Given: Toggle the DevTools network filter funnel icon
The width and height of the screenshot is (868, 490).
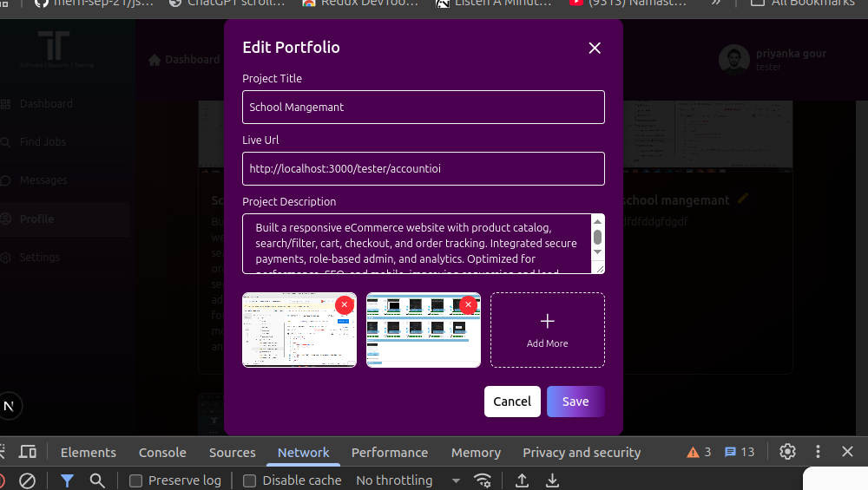Looking at the screenshot, I should 67,480.
